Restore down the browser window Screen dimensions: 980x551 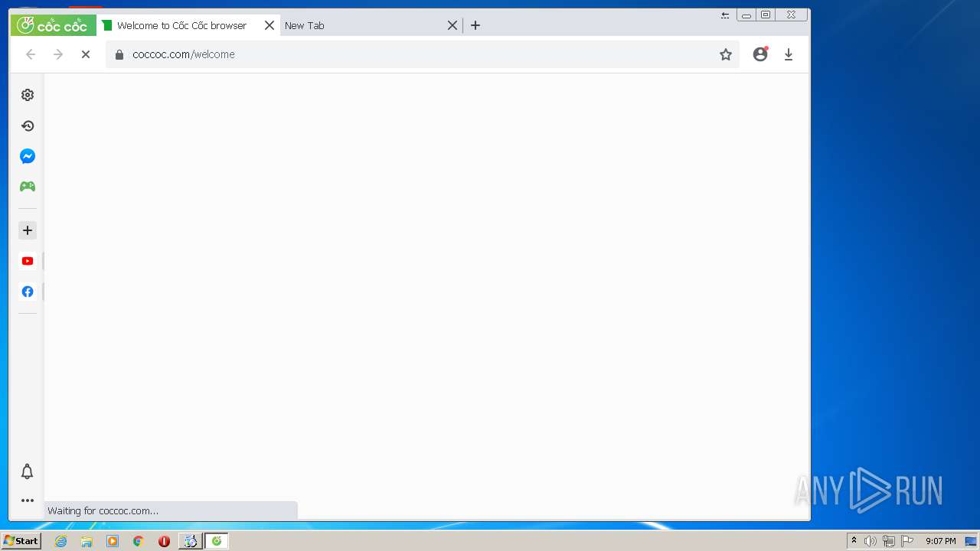[x=766, y=15]
